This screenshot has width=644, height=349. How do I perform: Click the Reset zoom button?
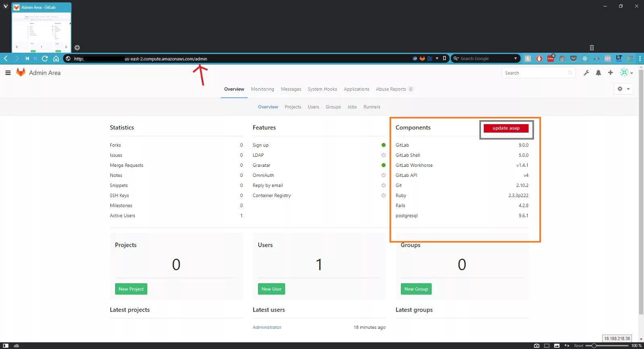(x=578, y=346)
